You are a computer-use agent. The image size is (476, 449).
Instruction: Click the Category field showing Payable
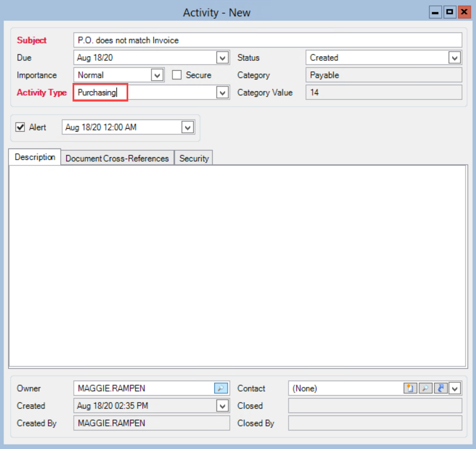pos(384,75)
